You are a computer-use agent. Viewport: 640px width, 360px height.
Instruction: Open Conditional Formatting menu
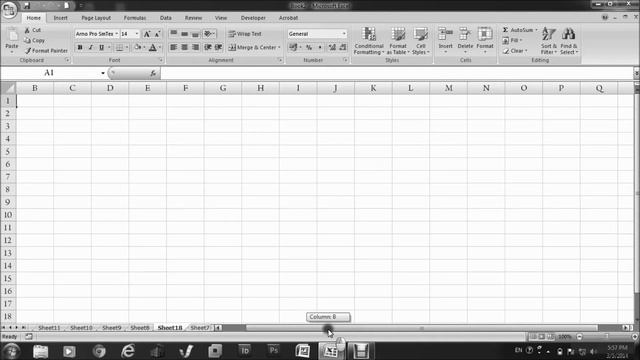(369, 41)
